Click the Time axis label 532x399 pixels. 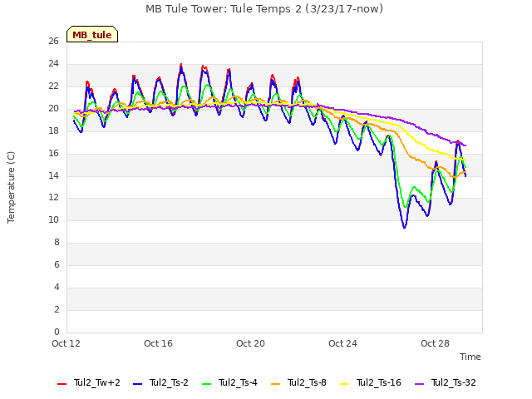pyautogui.click(x=470, y=357)
